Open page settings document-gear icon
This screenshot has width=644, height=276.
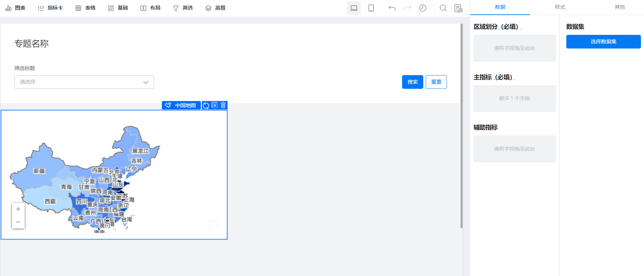[458, 8]
